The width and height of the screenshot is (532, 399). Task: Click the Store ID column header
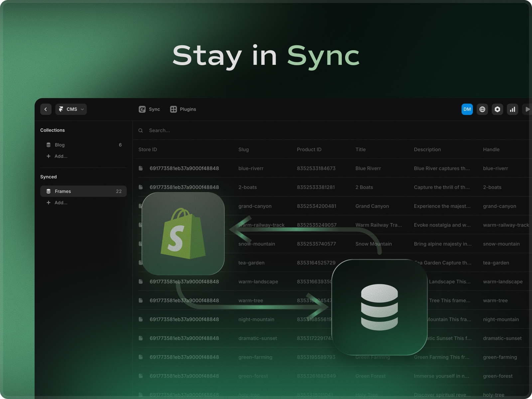tap(148, 150)
